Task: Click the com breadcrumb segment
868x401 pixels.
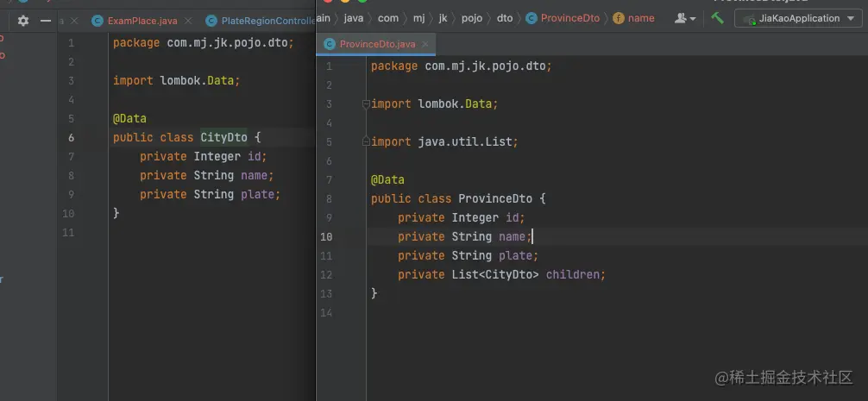Action: (x=388, y=18)
